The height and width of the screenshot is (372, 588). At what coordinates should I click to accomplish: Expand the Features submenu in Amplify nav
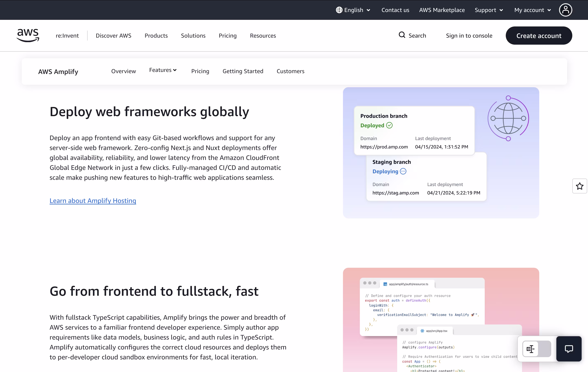[163, 70]
